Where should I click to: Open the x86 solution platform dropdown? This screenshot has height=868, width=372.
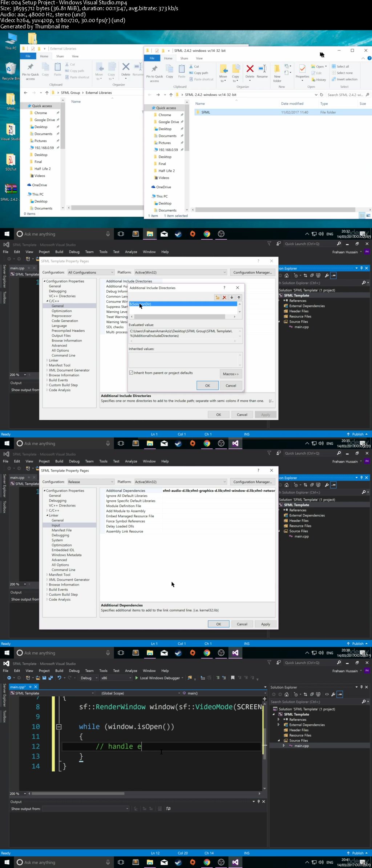(116, 678)
